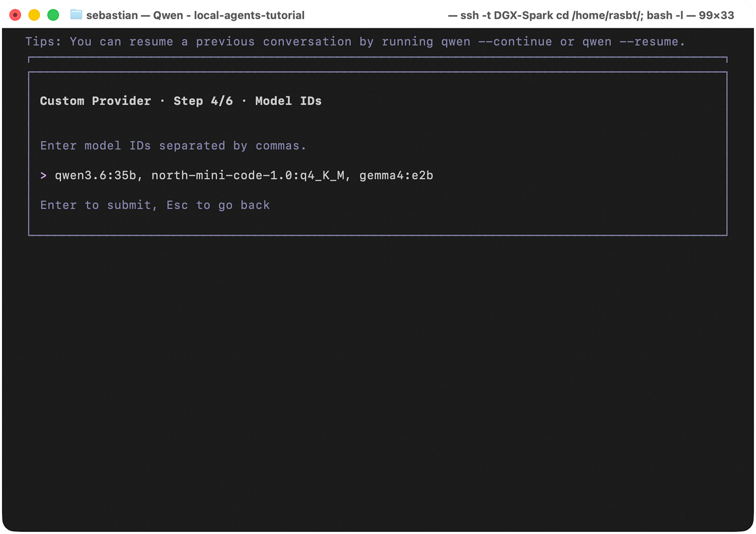Click the 'Enter to submit, Esc to go back' hint
Viewport: 756px width, 534px height.
(x=155, y=205)
